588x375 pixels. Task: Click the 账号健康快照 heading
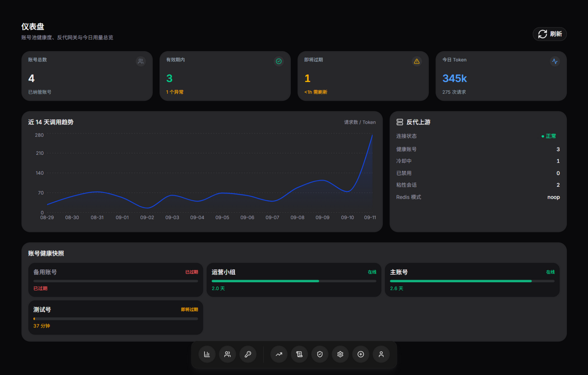46,254
